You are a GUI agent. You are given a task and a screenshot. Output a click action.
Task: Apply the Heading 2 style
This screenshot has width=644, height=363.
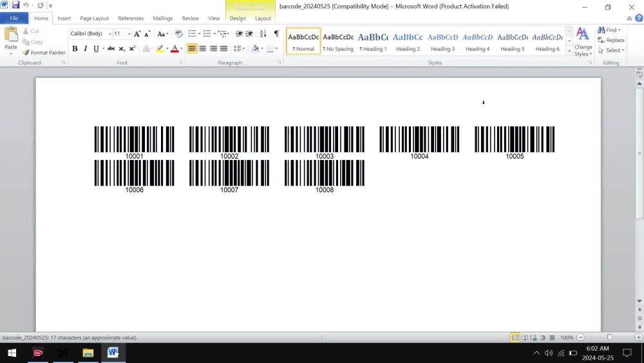pyautogui.click(x=408, y=41)
